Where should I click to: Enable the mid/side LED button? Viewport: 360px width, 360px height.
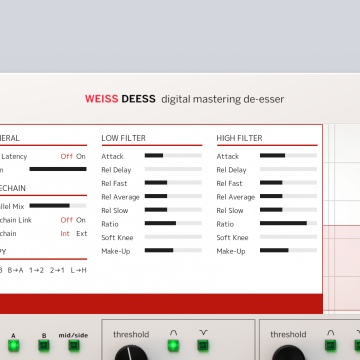74,346
